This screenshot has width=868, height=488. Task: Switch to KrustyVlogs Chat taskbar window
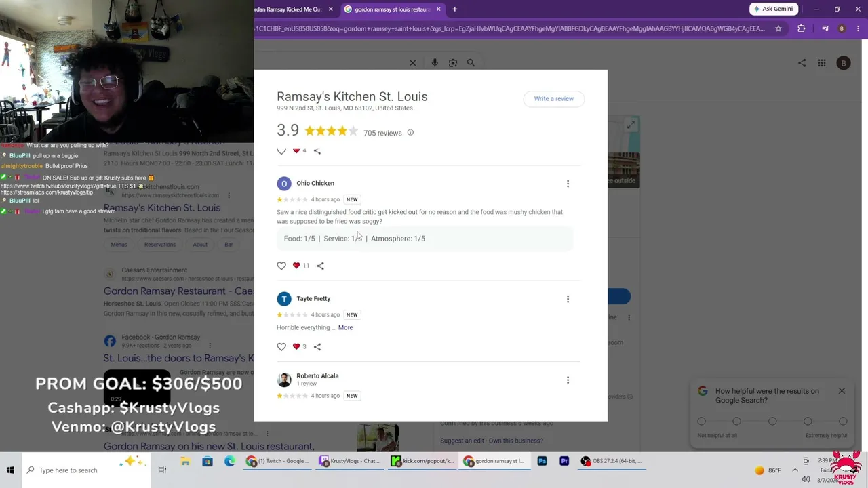(351, 462)
